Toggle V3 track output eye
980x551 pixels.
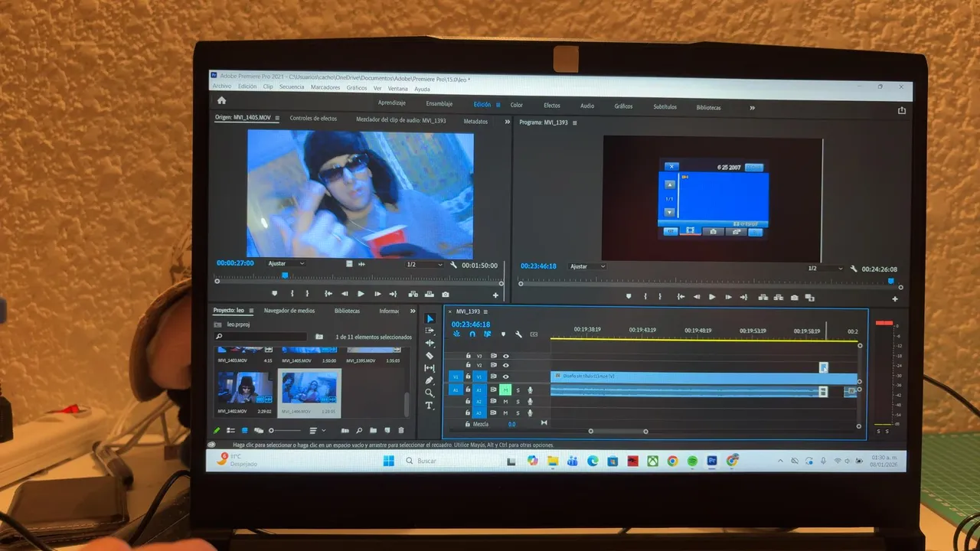[505, 356]
